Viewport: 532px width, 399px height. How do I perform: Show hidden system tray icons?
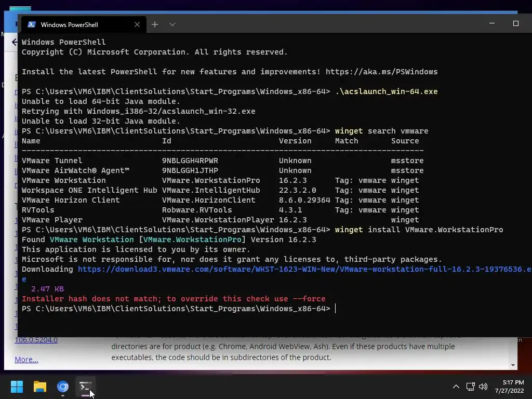456,387
